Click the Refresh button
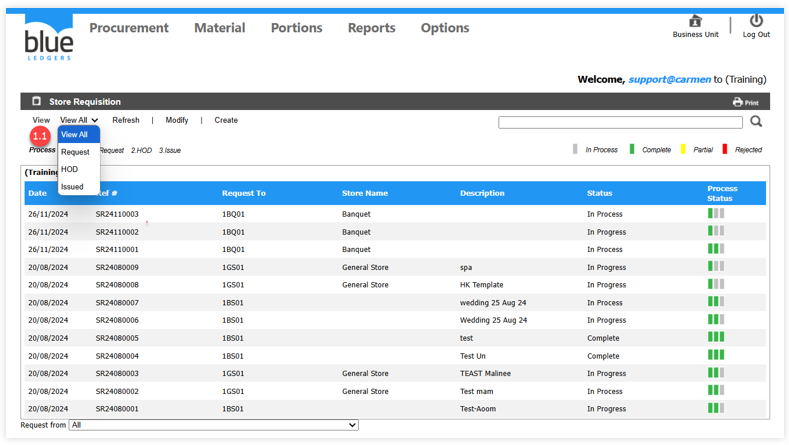 126,120
